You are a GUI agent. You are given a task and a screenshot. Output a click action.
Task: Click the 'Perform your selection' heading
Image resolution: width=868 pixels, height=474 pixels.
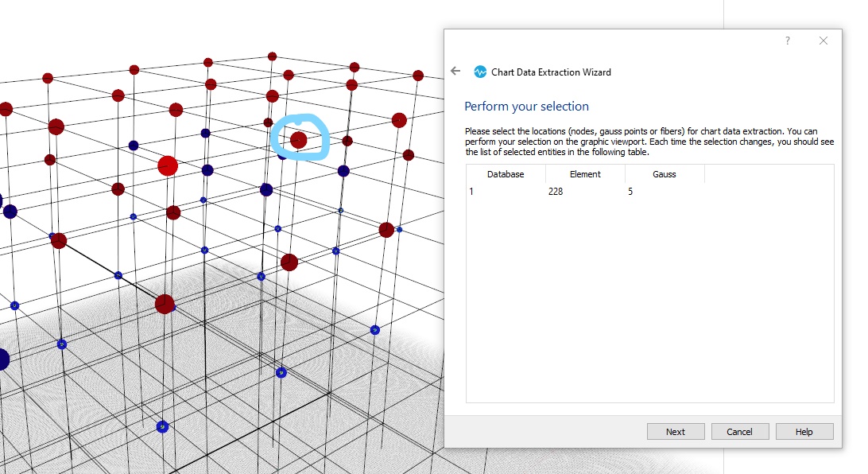coord(526,107)
